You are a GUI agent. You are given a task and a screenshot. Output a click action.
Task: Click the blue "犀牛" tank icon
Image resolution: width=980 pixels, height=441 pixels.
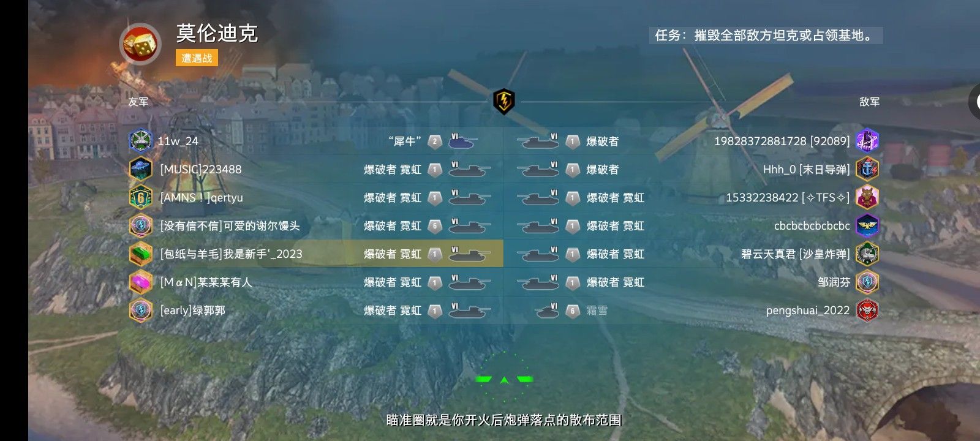coord(464,141)
